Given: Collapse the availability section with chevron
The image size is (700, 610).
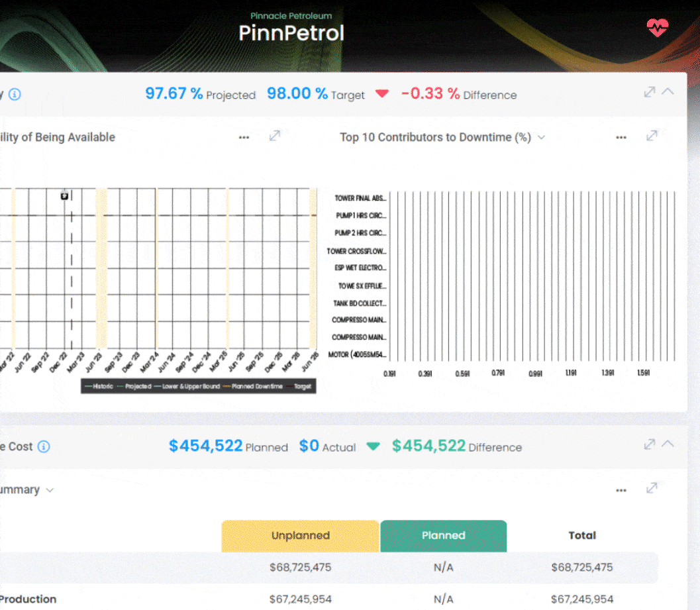Looking at the screenshot, I should pos(668,91).
